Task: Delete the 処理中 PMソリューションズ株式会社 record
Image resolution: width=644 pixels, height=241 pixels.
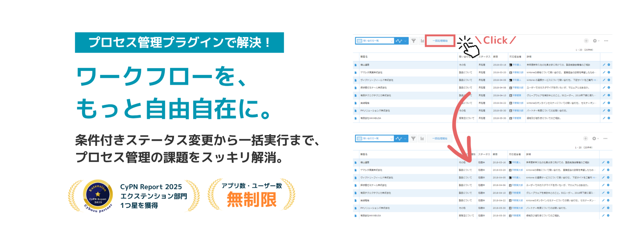Action: 608,208
